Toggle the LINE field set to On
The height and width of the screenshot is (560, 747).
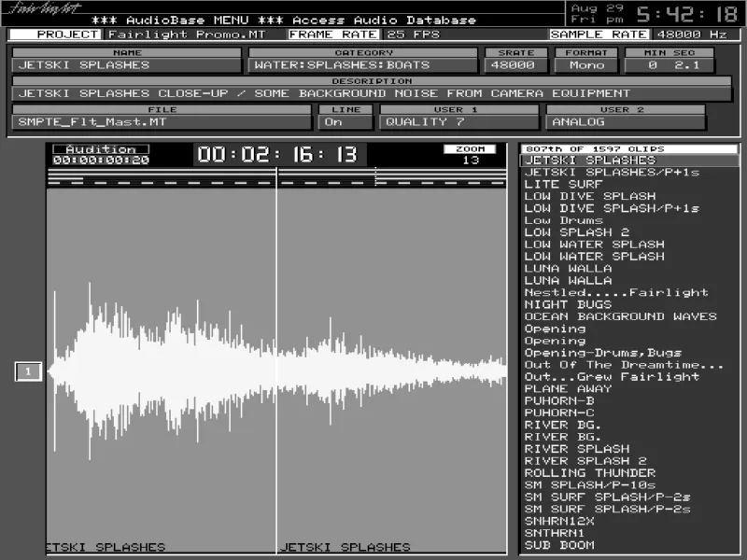(x=345, y=122)
